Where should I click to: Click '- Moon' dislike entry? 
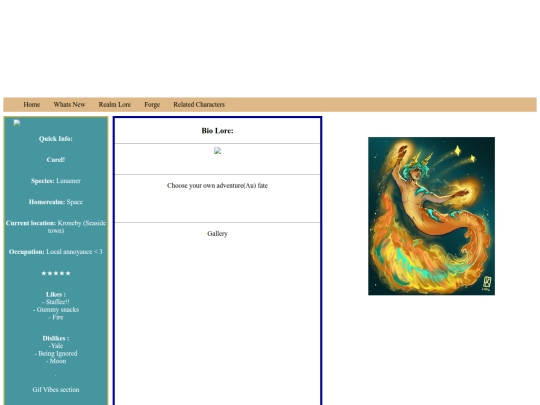(x=56, y=361)
